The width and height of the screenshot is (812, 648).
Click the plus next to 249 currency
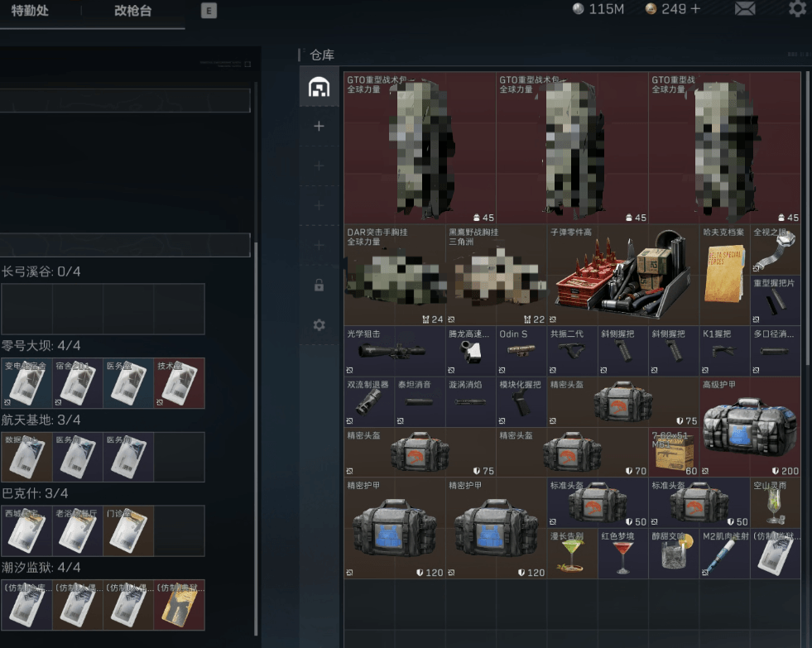click(x=694, y=9)
